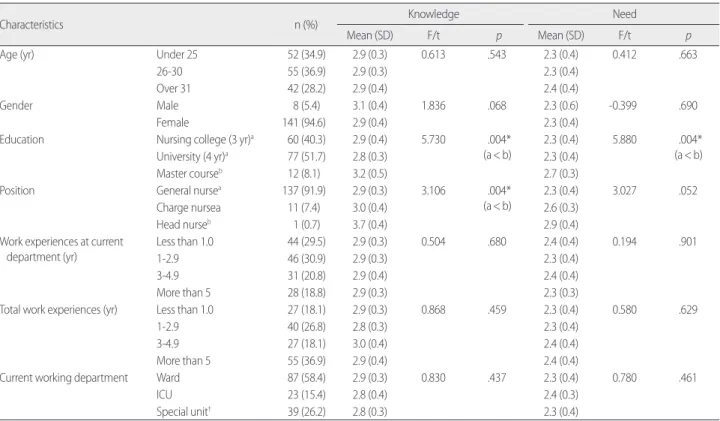Select the '44 (29.5)' count cell
The height and width of the screenshot is (421, 720).
pyautogui.click(x=306, y=241)
